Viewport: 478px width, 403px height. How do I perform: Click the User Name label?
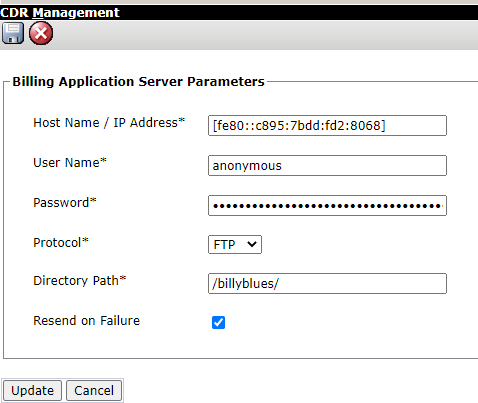click(70, 163)
